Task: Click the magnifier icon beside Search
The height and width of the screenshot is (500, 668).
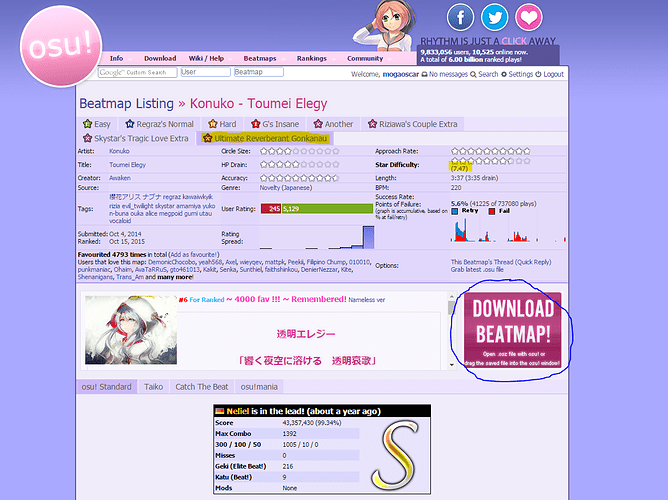Action: click(x=473, y=74)
